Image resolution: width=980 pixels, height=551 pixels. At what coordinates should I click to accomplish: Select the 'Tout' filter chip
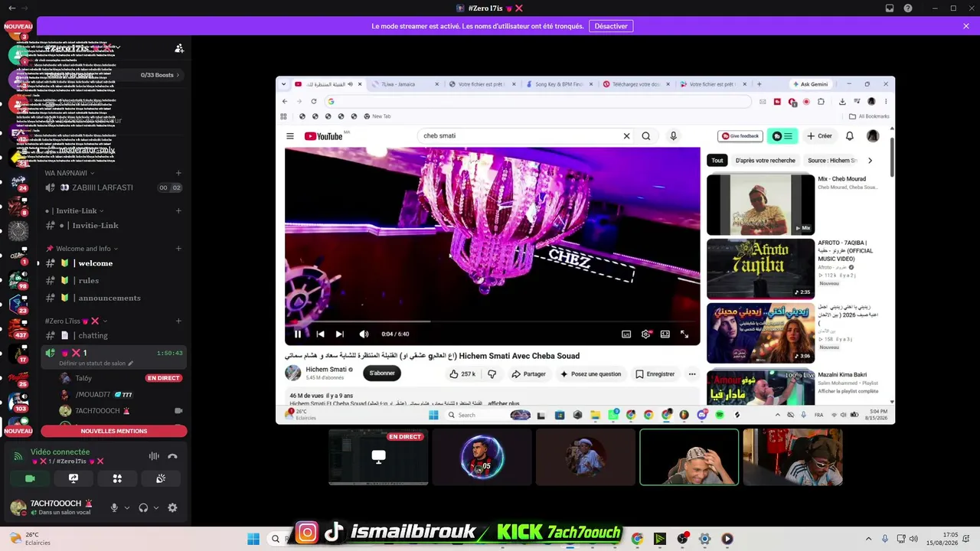pyautogui.click(x=717, y=161)
